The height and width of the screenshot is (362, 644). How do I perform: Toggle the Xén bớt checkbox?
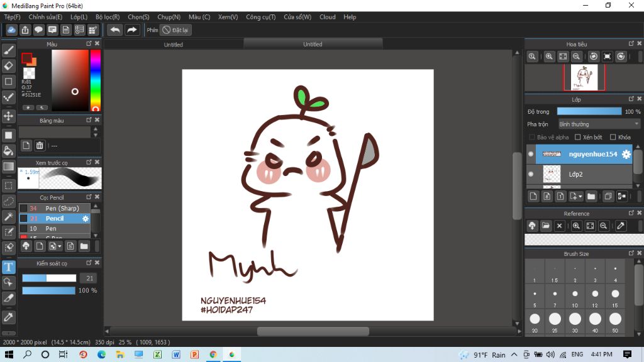coord(577,137)
